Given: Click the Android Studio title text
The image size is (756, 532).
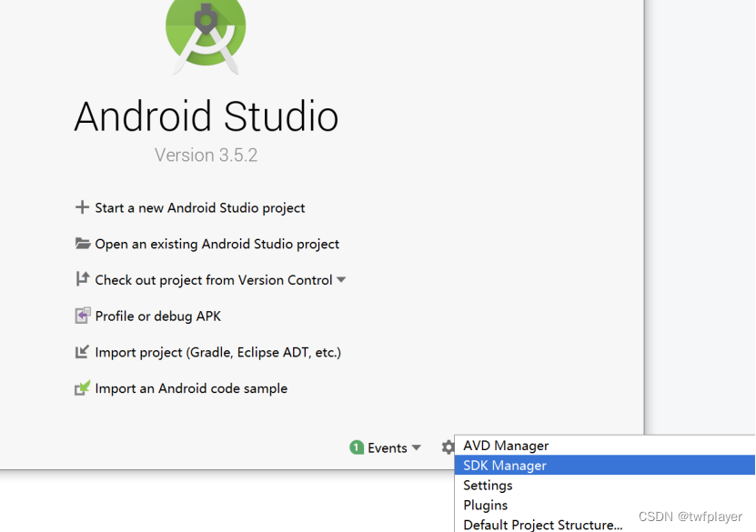Looking at the screenshot, I should 207,116.
